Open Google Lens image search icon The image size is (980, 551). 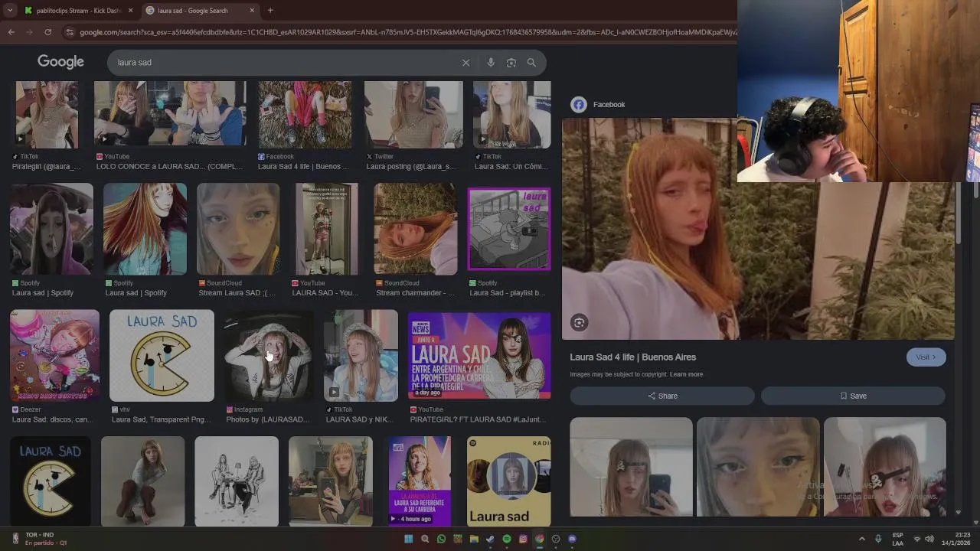(x=511, y=63)
